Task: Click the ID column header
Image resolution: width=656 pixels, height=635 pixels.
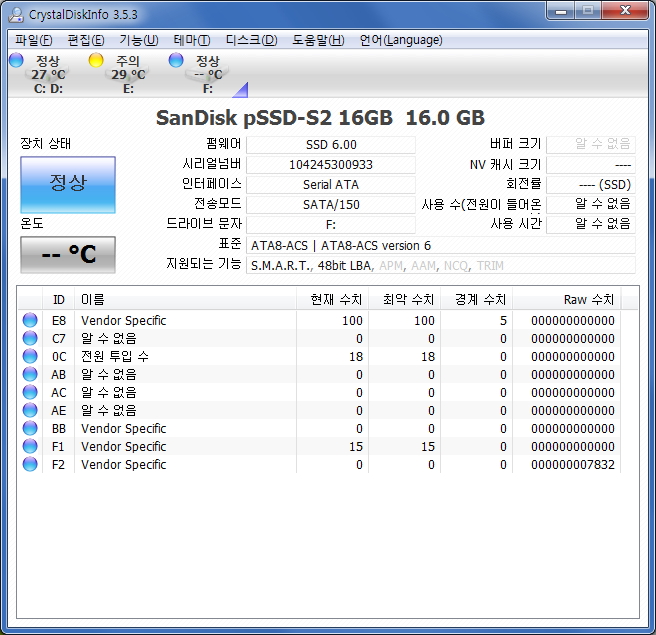Action: tap(59, 299)
